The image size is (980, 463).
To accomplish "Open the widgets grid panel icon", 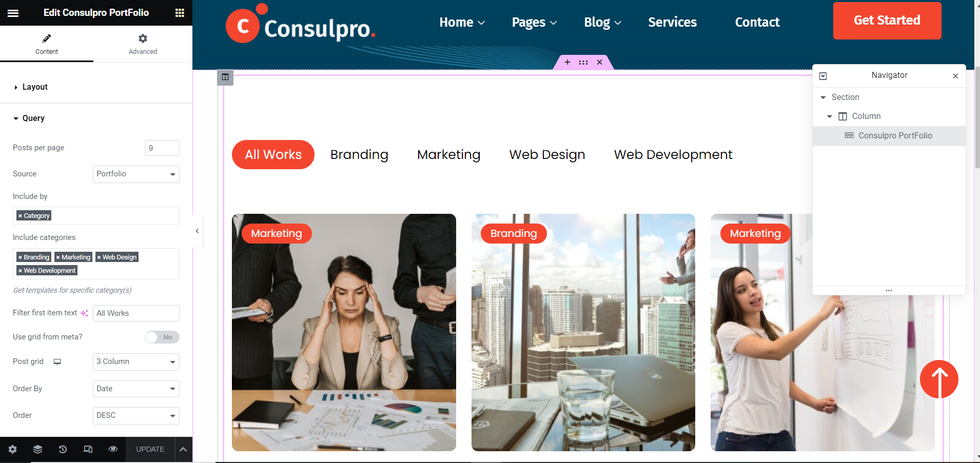I will 180,13.
